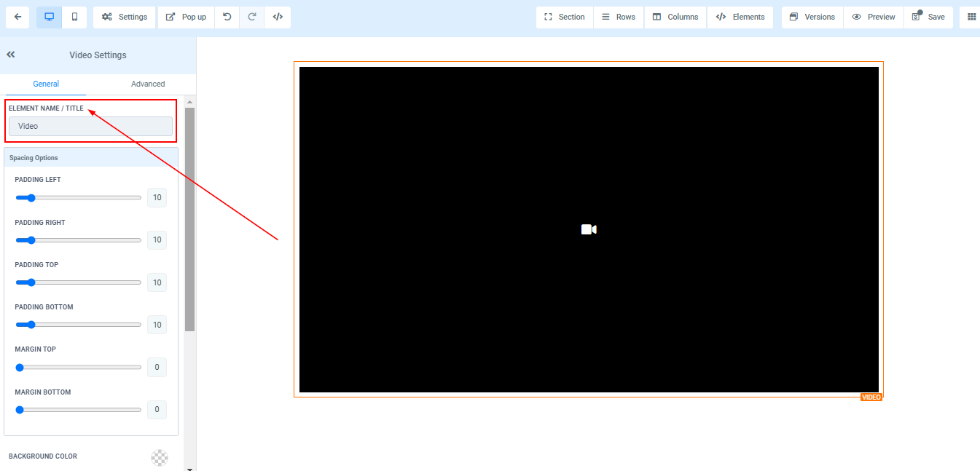Select the General tab
Viewport: 980px width, 471px height.
[46, 84]
